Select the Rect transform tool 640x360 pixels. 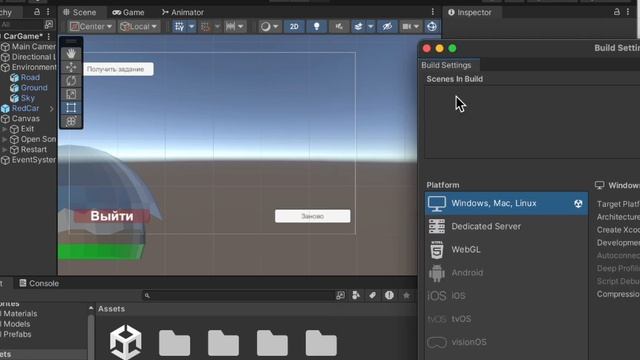(71, 108)
